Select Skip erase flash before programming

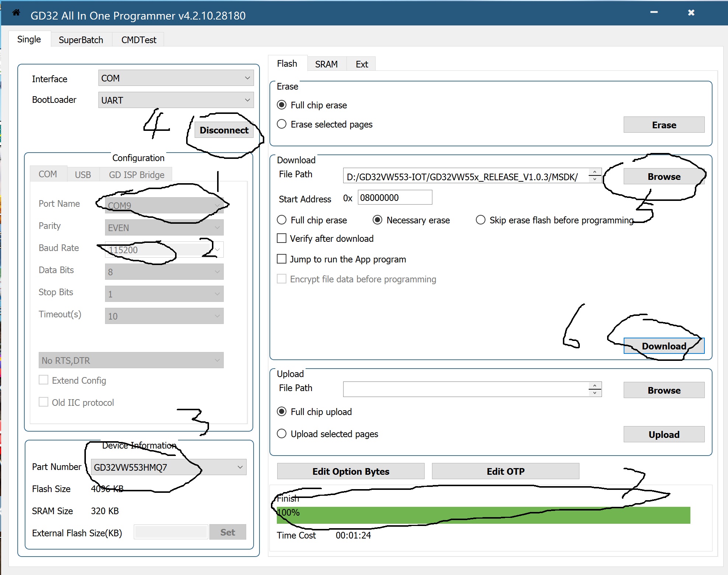480,220
